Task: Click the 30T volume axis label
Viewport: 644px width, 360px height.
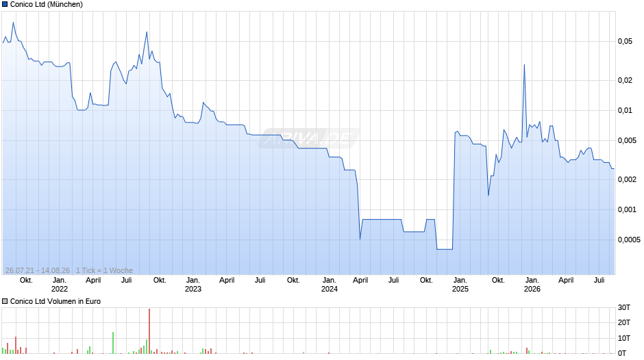Action: pos(624,307)
